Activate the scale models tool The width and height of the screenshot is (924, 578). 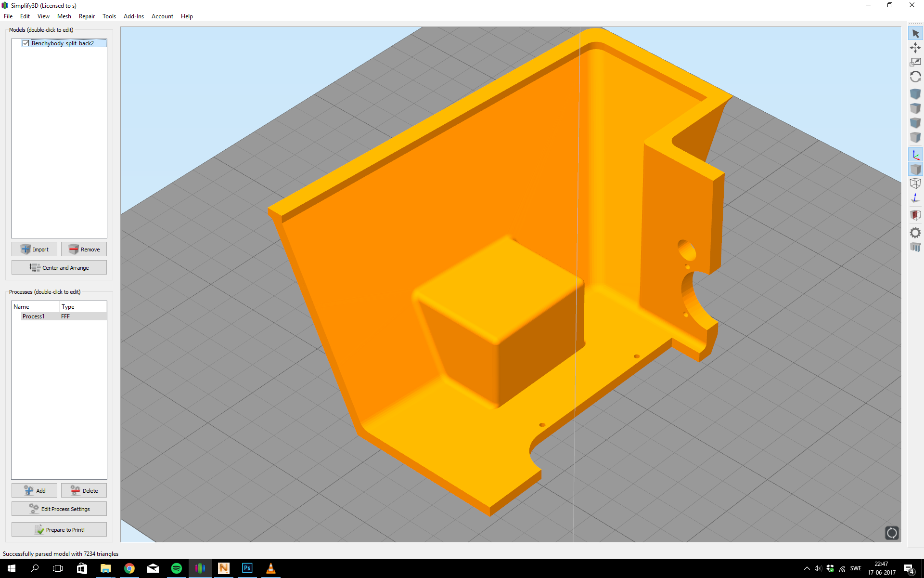click(x=915, y=62)
